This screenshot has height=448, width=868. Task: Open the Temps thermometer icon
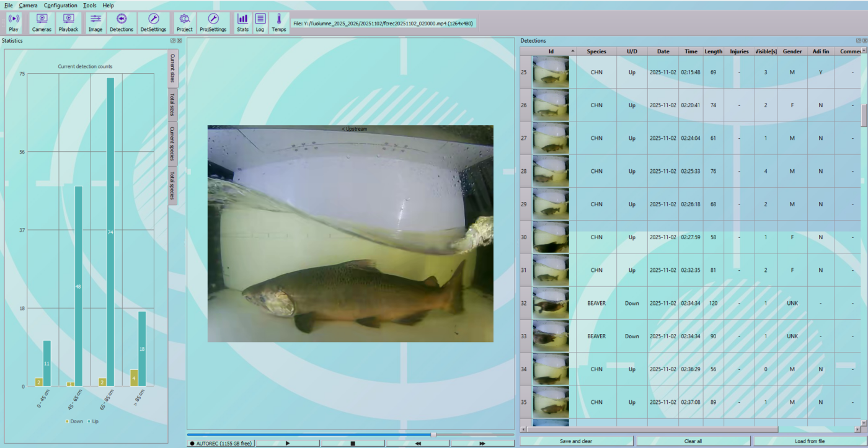click(x=279, y=23)
